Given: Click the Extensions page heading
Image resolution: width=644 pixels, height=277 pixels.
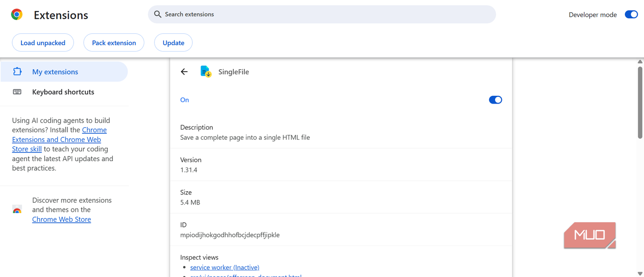Looking at the screenshot, I should point(61,15).
